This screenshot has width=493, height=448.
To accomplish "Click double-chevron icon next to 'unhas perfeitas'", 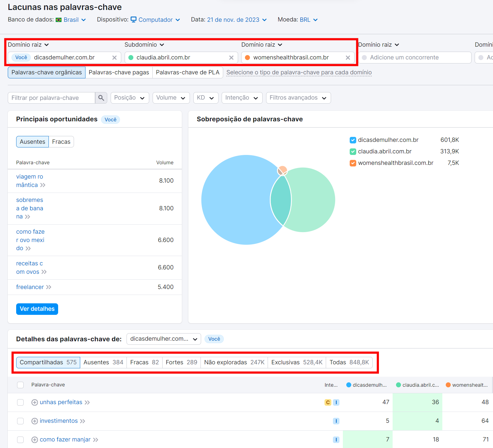I will 87,403.
